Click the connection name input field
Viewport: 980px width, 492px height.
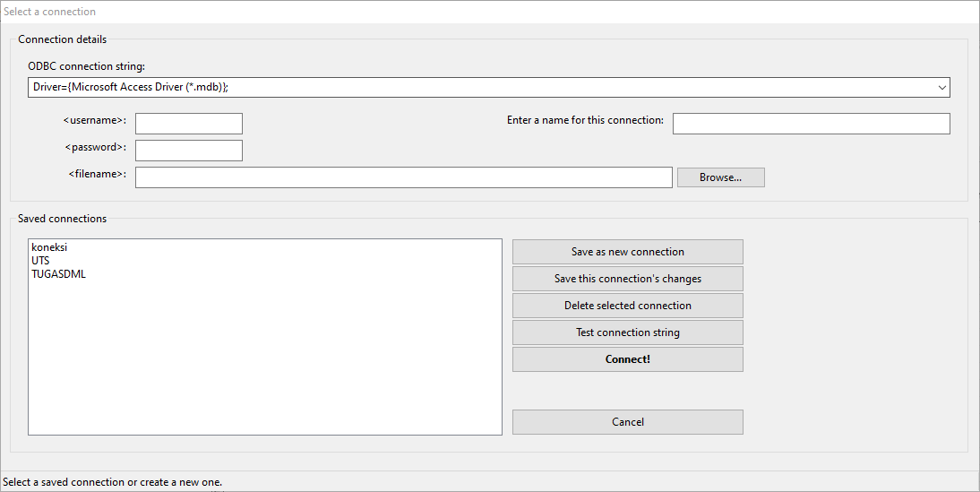(x=811, y=124)
